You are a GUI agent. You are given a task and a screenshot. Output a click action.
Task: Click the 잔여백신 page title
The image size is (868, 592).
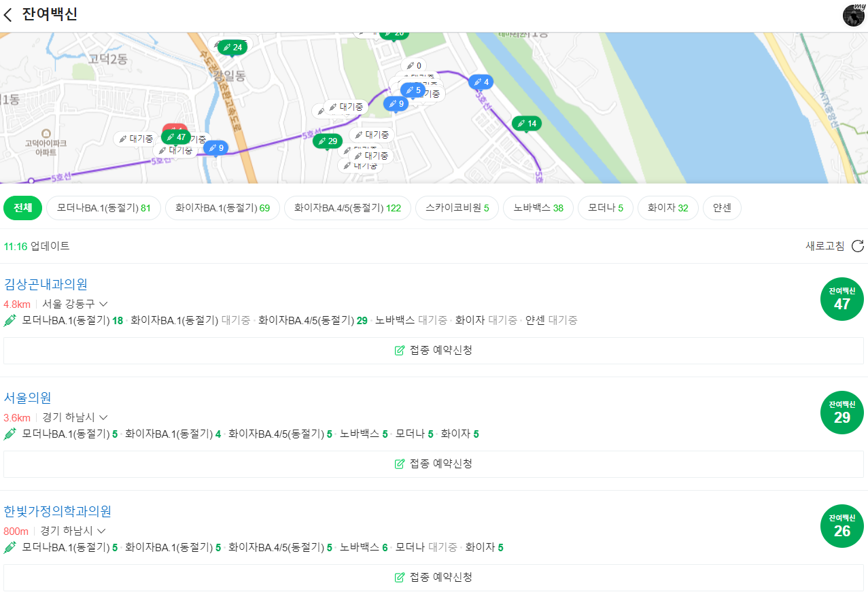click(50, 15)
